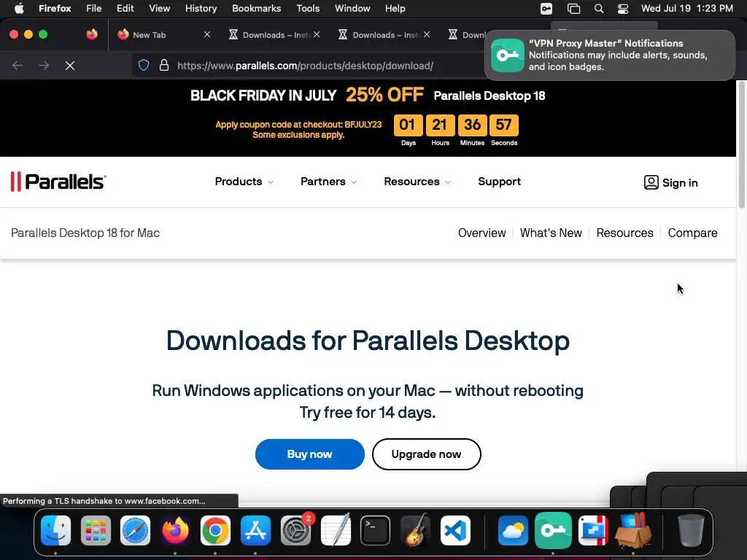
Task: Open the Compare link
Action: point(692,233)
